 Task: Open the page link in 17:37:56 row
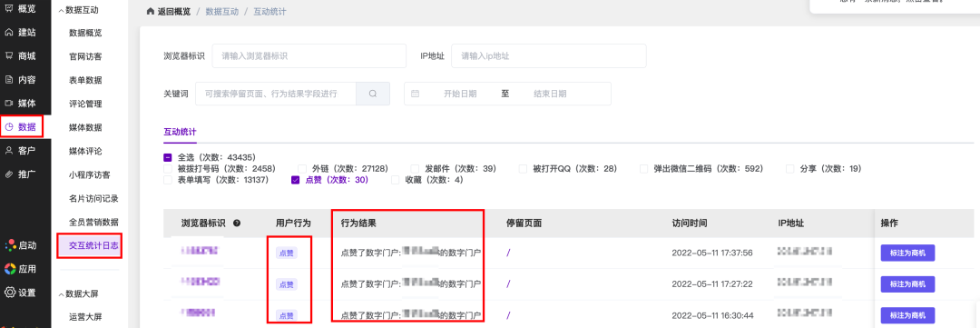pos(509,253)
